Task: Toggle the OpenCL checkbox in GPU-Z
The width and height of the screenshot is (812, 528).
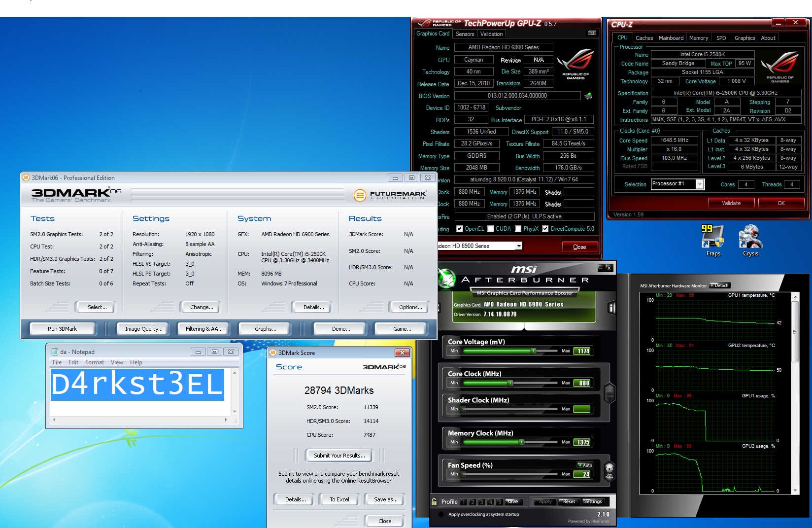Action: [x=459, y=229]
